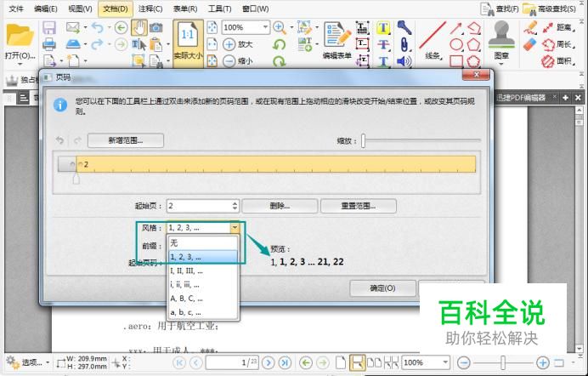
Task: Click the magnifier zoom tool icon
Action: click(x=279, y=27)
